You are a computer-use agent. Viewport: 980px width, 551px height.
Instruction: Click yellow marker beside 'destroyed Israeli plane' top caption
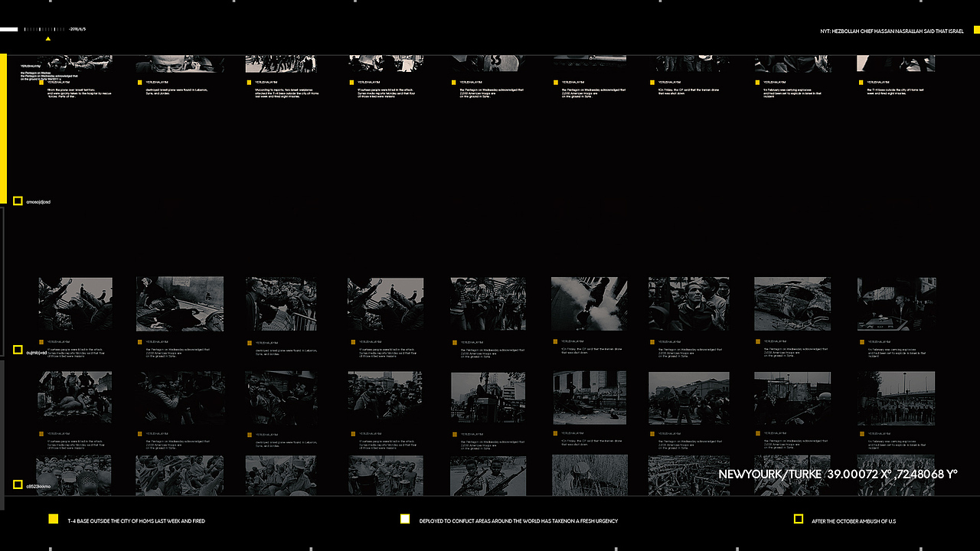pyautogui.click(x=141, y=82)
